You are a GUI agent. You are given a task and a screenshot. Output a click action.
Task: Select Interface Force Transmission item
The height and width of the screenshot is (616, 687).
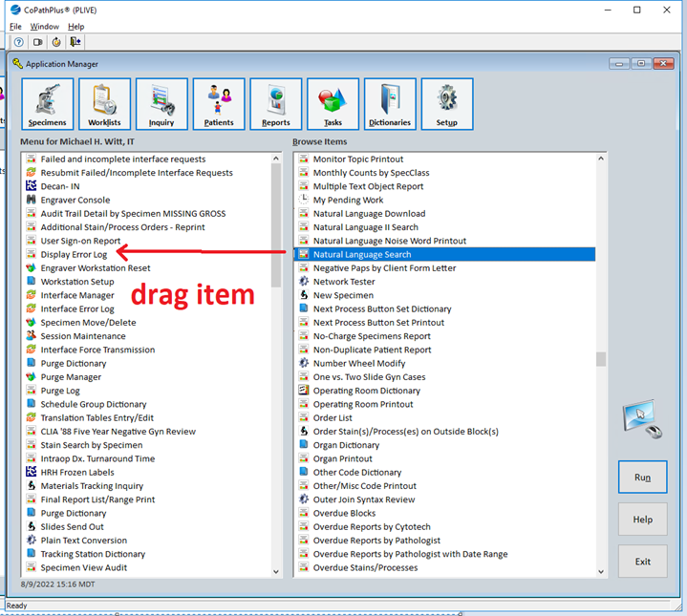tap(97, 350)
